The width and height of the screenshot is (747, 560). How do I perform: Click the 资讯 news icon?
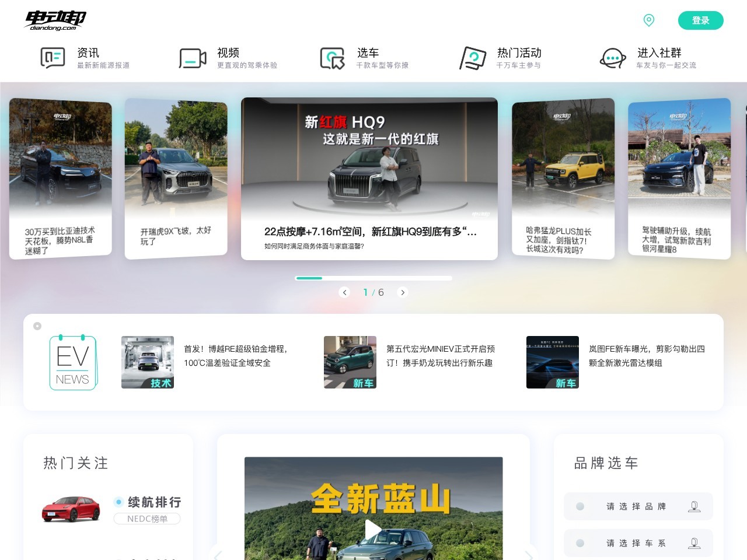coord(53,58)
